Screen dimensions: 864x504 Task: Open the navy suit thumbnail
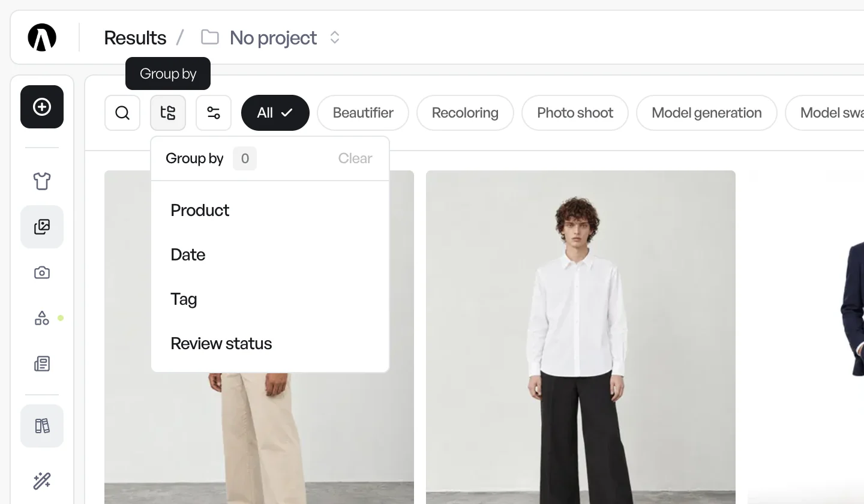pos(806,337)
